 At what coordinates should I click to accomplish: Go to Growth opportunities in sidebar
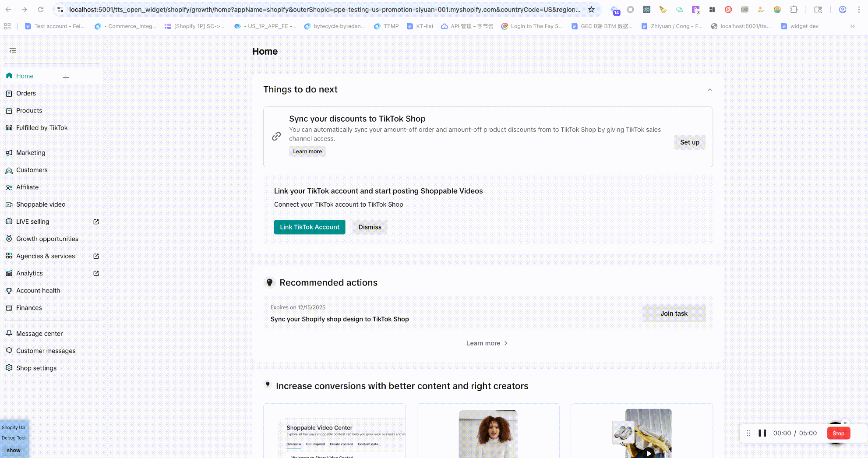coord(47,239)
